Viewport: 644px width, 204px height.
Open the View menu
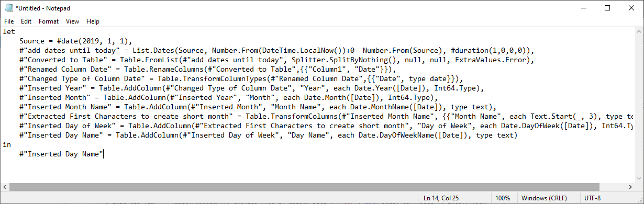73,21
